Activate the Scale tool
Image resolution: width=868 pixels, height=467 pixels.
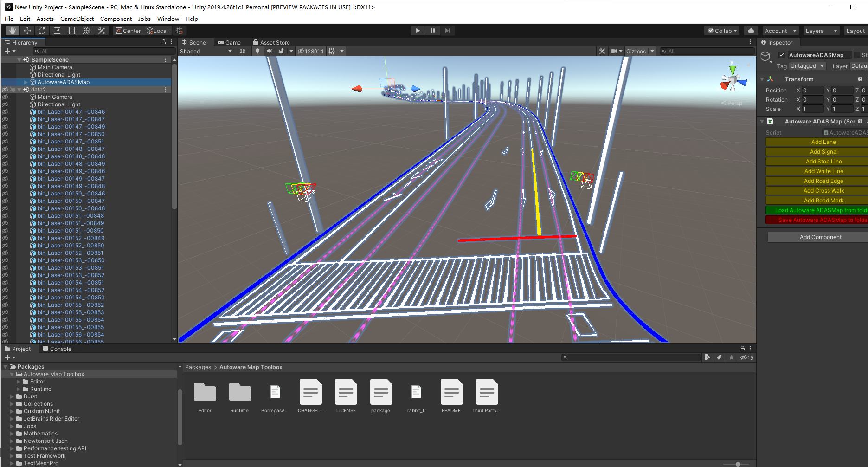click(x=57, y=30)
